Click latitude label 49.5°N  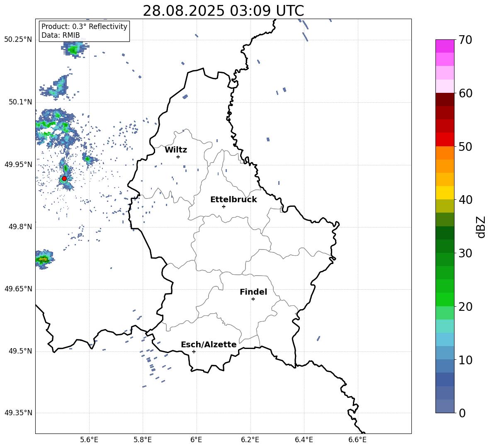(21, 351)
